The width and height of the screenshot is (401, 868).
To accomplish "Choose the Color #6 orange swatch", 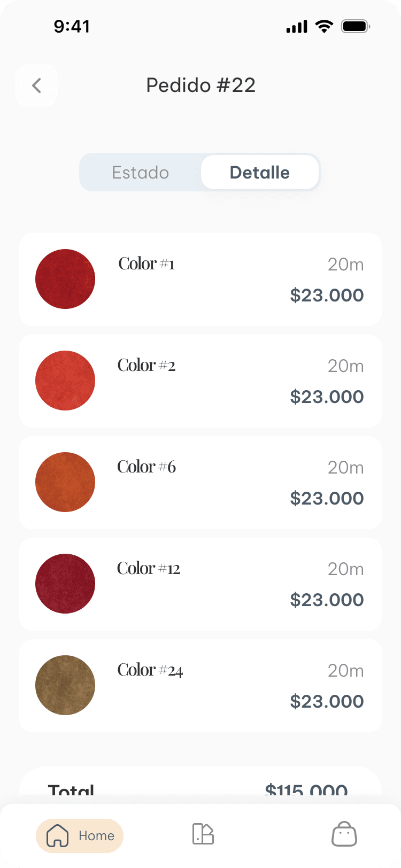I will (65, 482).
